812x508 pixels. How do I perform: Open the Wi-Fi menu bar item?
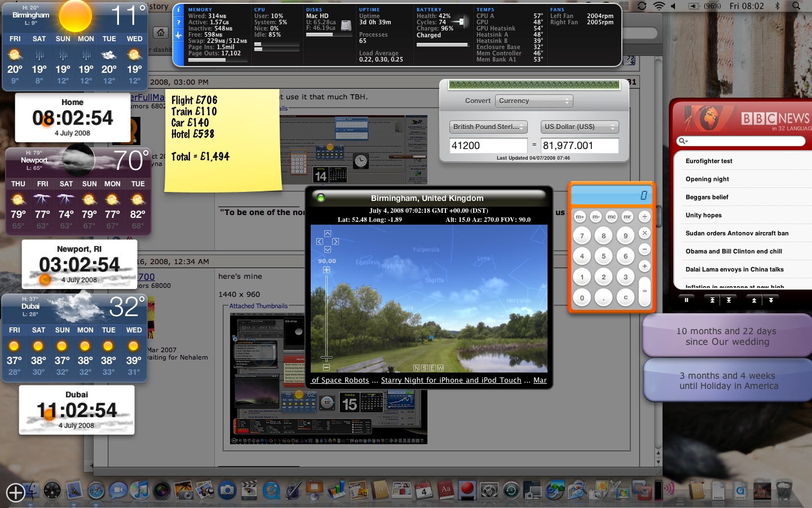point(659,6)
